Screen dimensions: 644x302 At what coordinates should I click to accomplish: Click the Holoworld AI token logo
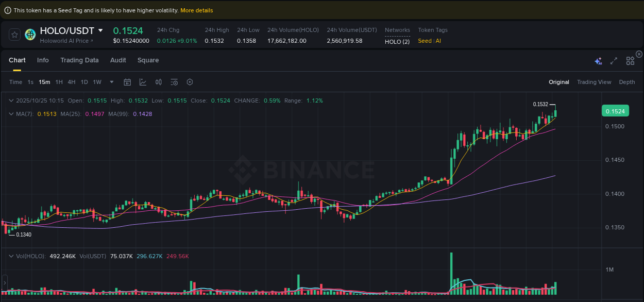[x=30, y=35]
